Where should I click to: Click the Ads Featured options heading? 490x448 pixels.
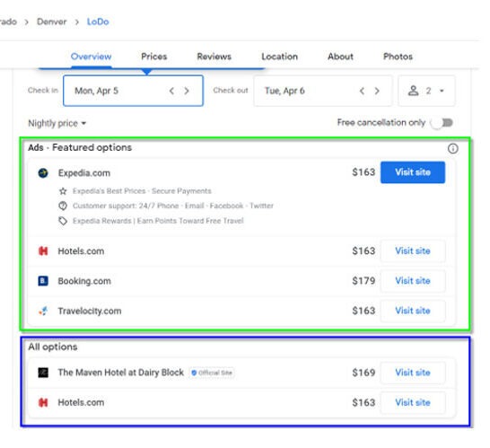pos(80,147)
